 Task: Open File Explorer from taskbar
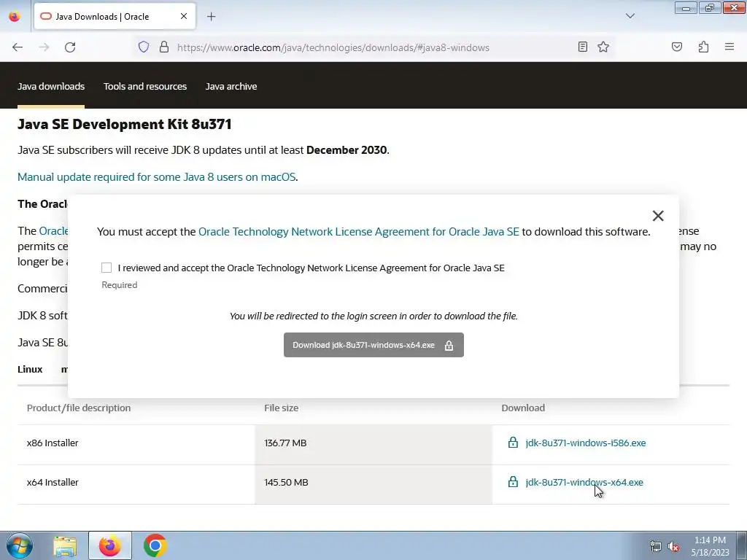click(x=65, y=546)
